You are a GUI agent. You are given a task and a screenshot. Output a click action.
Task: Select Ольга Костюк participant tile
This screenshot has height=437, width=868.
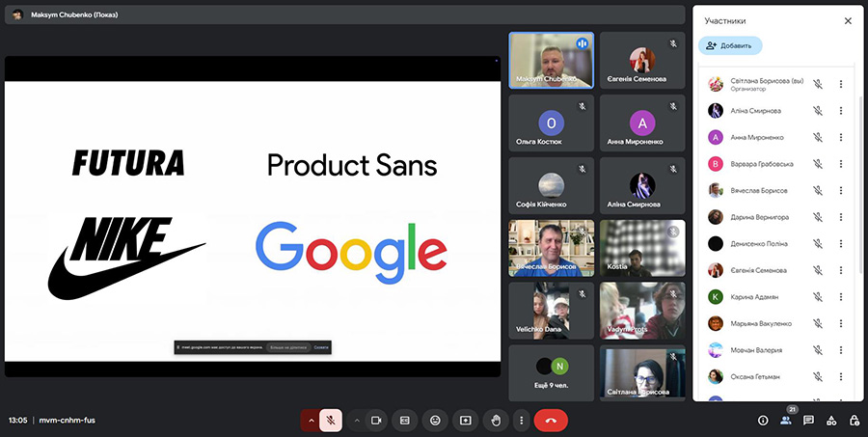click(552, 123)
